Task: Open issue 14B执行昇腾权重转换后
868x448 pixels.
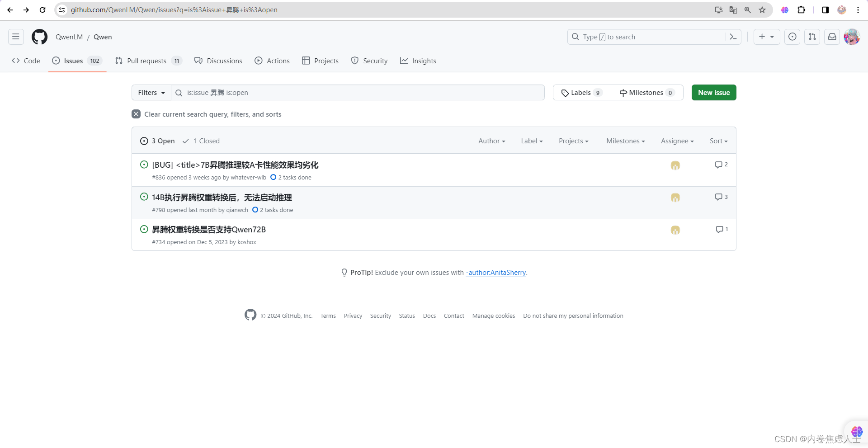Action: tap(222, 198)
